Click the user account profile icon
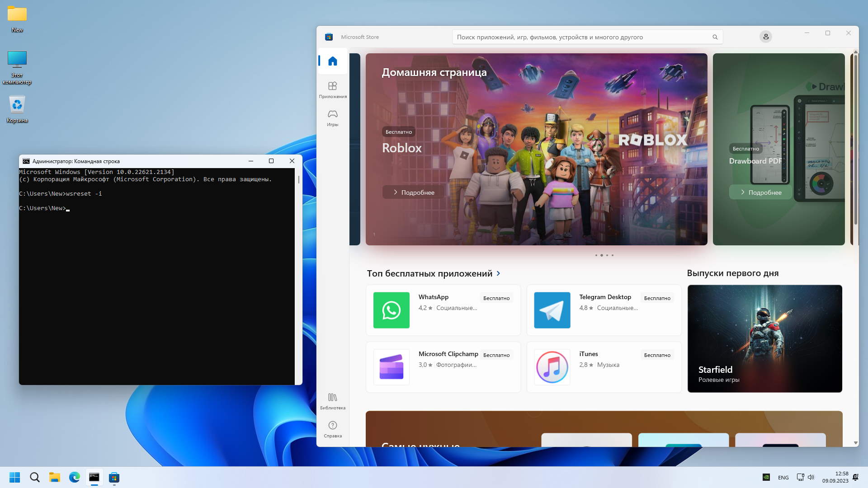This screenshot has height=488, width=868. tap(765, 37)
